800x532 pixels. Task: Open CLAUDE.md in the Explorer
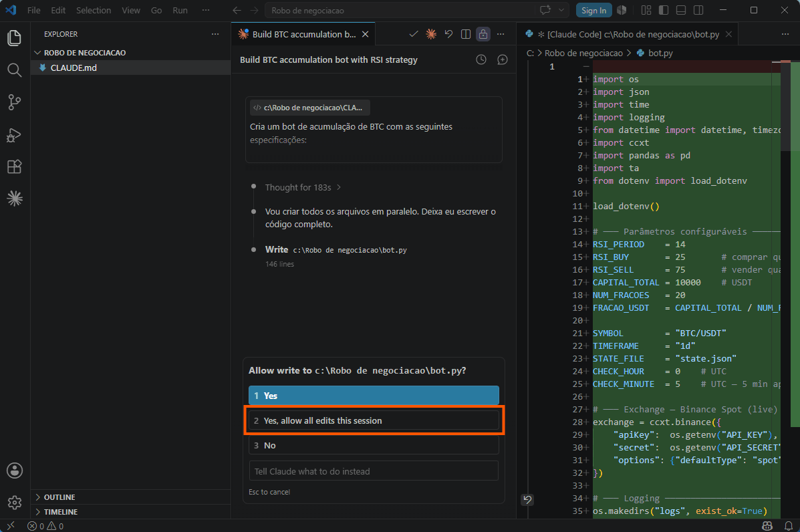tap(130, 68)
